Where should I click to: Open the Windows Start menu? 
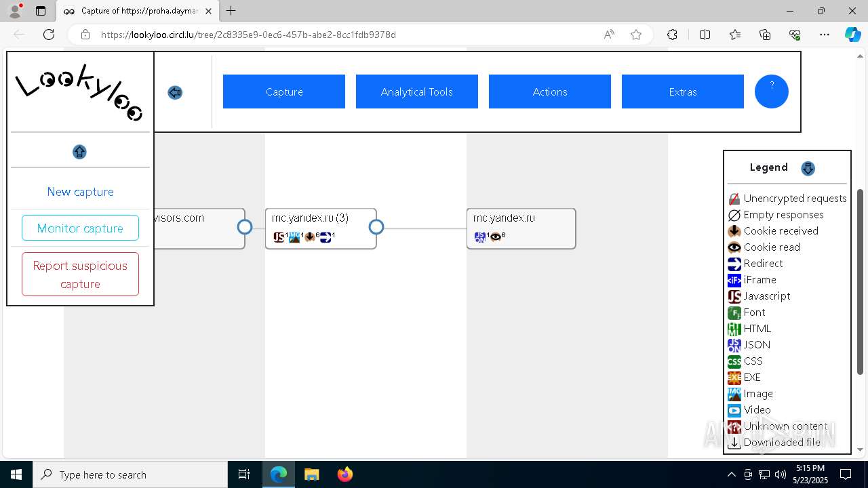click(x=16, y=474)
